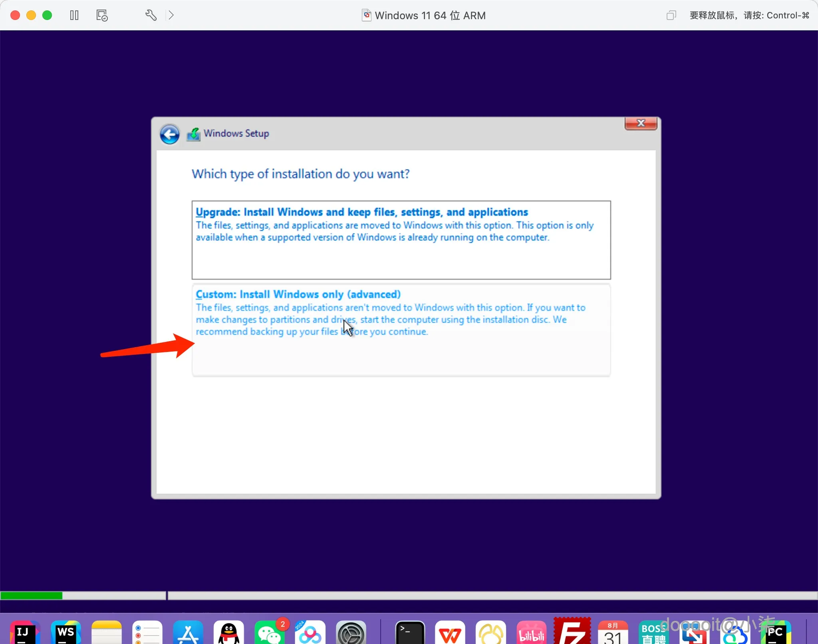
Task: Launch WebStorm from the dock
Action: click(x=66, y=633)
